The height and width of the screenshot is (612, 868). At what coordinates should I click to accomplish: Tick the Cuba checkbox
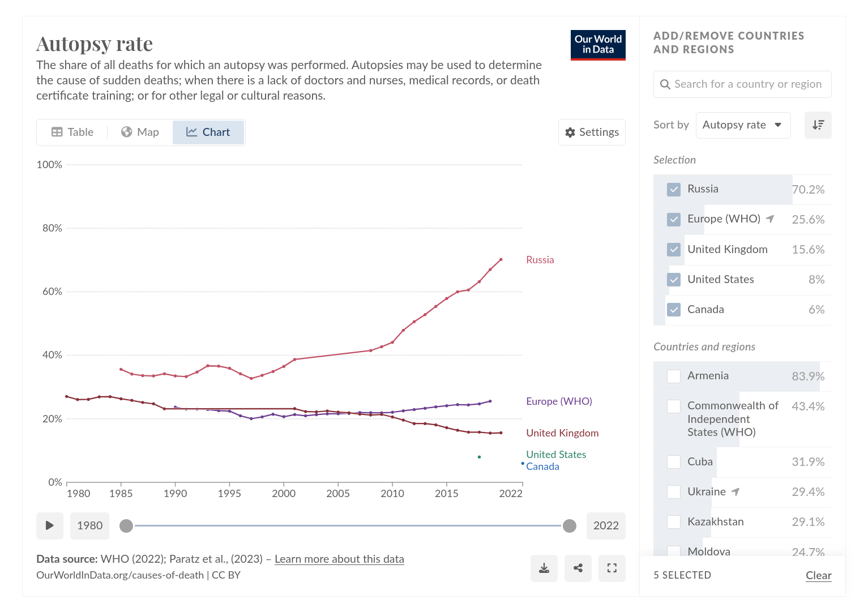pyautogui.click(x=673, y=462)
